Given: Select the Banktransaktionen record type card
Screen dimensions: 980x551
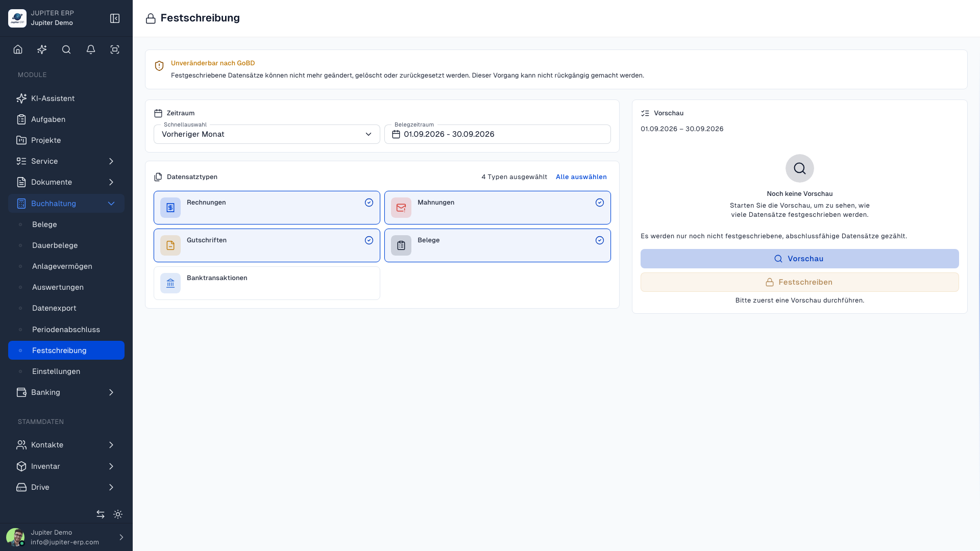Looking at the screenshot, I should point(267,283).
